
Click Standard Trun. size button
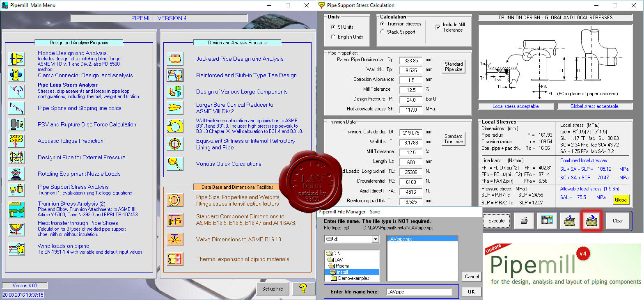[454, 139]
